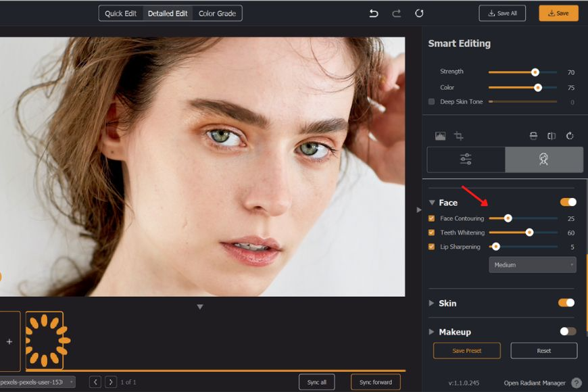Collapse the Face section

pyautogui.click(x=433, y=201)
